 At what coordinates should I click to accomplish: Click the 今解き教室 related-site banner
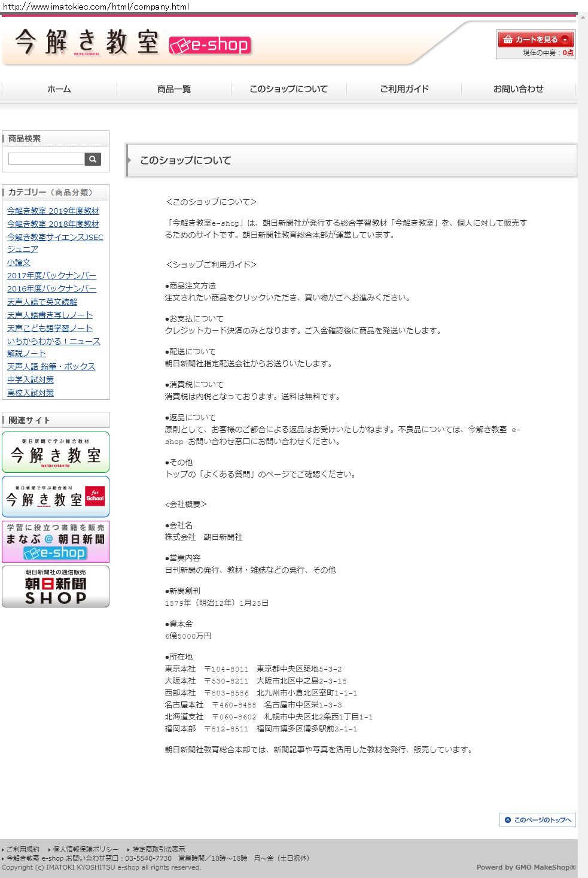tap(56, 452)
